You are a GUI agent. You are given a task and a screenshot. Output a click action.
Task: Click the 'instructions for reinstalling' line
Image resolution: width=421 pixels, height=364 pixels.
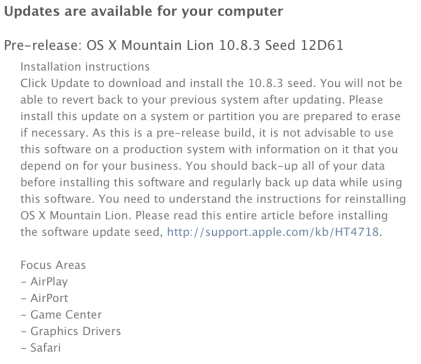(x=213, y=199)
